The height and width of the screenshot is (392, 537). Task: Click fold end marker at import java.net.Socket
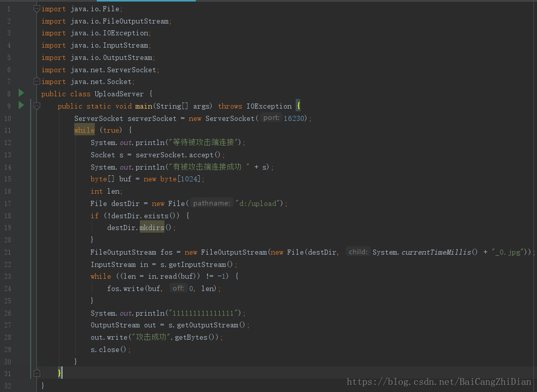click(37, 81)
